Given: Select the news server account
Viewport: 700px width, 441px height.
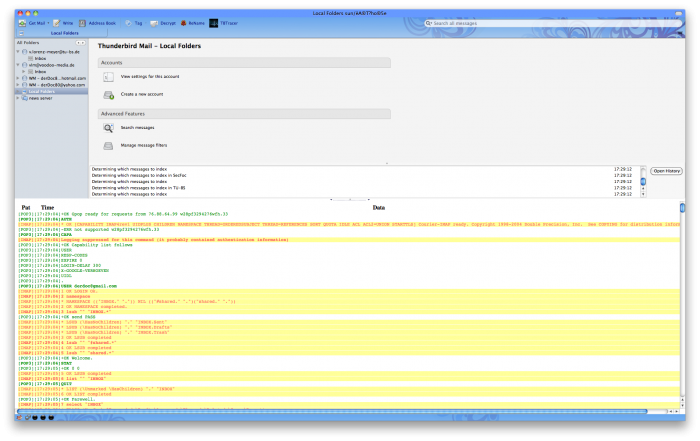Looking at the screenshot, I should (x=41, y=98).
